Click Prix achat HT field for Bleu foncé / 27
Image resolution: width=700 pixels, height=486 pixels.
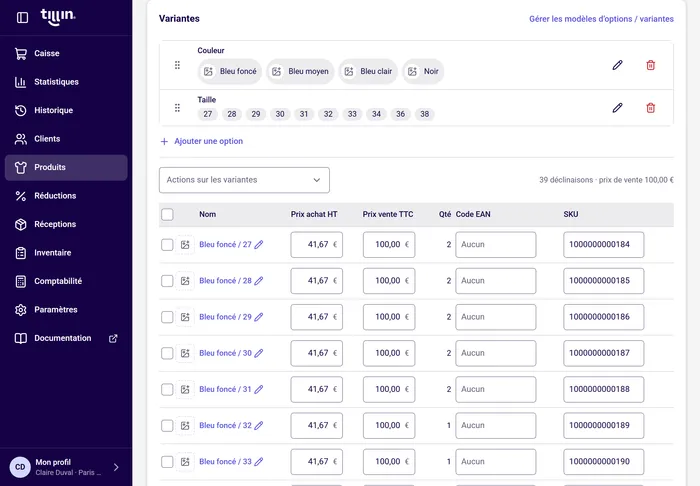pos(317,245)
